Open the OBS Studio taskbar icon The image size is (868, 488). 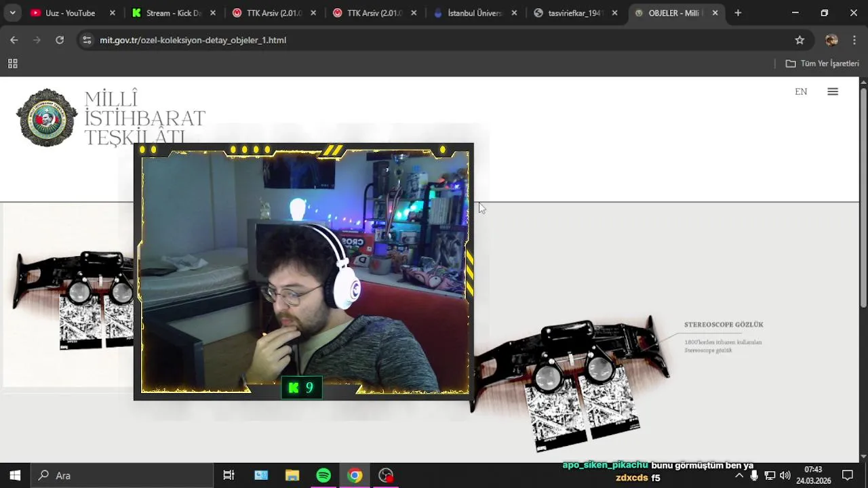[386, 475]
